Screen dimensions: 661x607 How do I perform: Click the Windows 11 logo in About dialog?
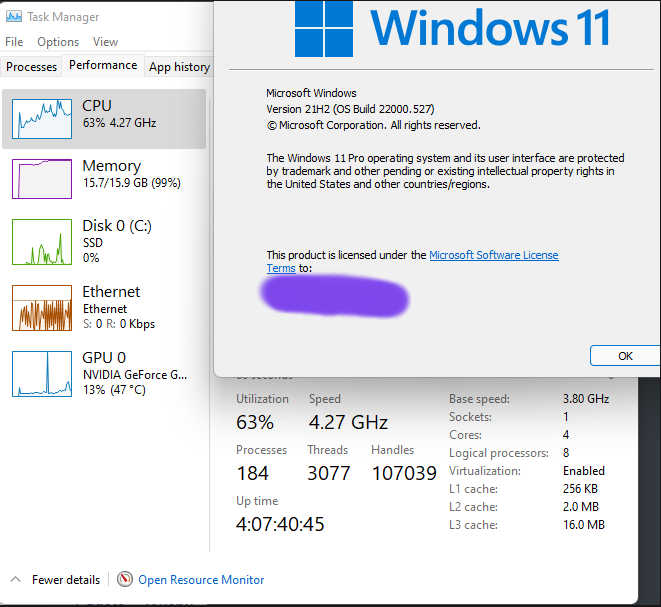pos(452,28)
